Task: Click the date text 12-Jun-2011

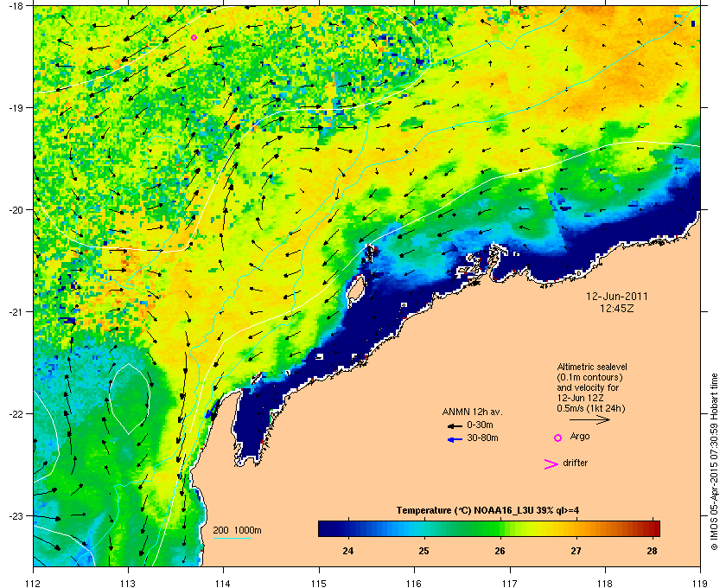Action: [617, 296]
